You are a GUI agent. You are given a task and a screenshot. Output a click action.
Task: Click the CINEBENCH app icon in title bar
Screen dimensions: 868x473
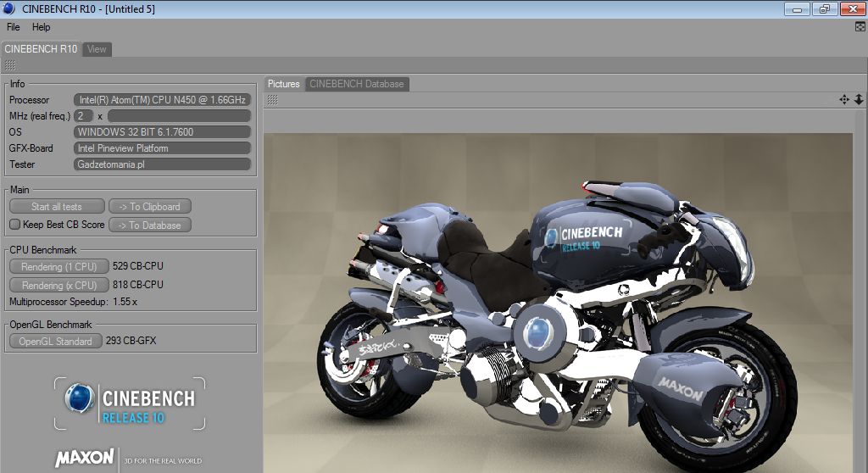point(8,8)
